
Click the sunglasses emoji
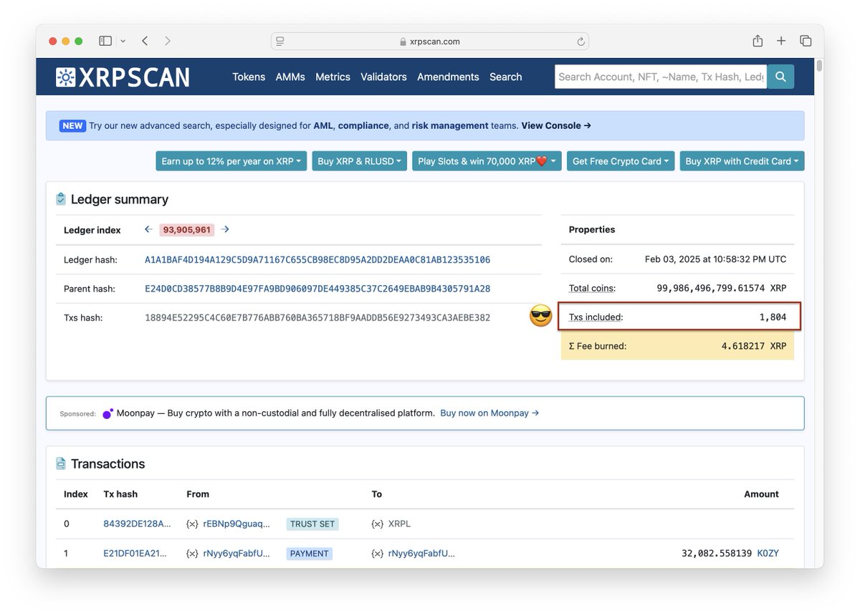[541, 316]
